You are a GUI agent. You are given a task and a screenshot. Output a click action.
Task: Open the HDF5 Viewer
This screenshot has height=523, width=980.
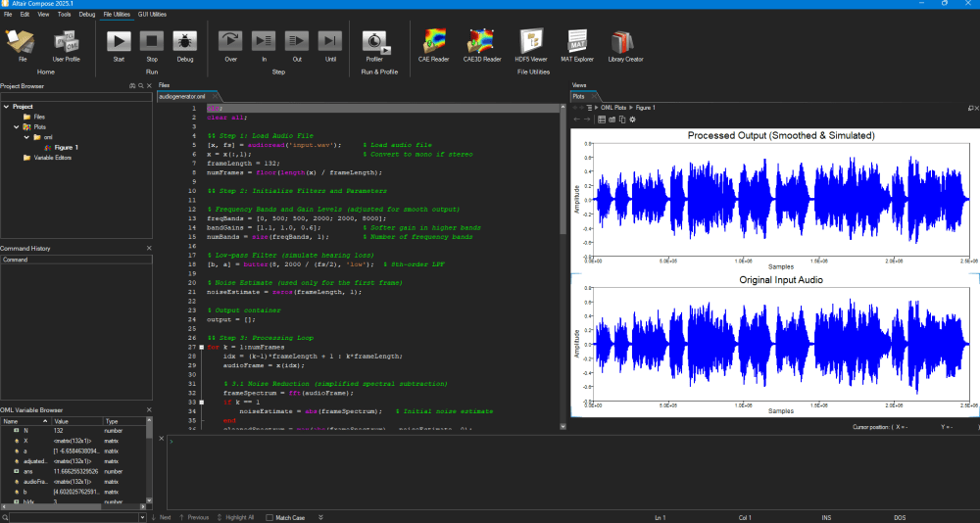point(531,41)
